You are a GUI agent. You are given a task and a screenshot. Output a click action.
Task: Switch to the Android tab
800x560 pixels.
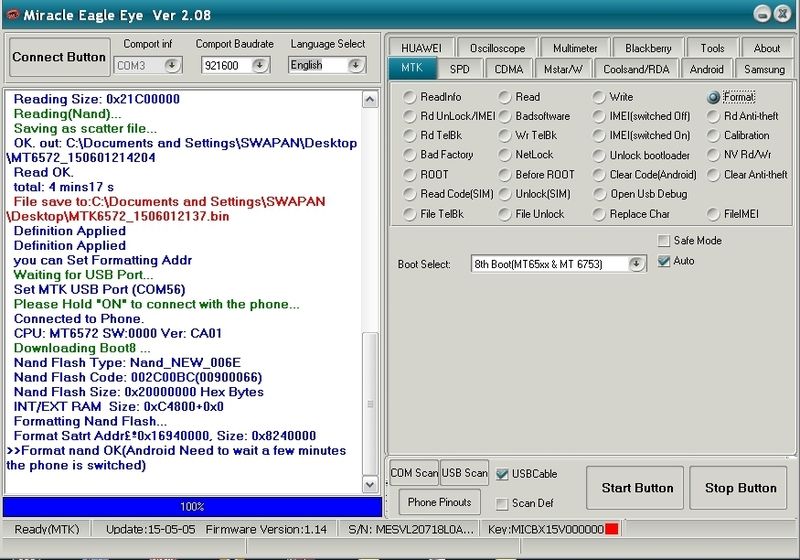tap(707, 69)
